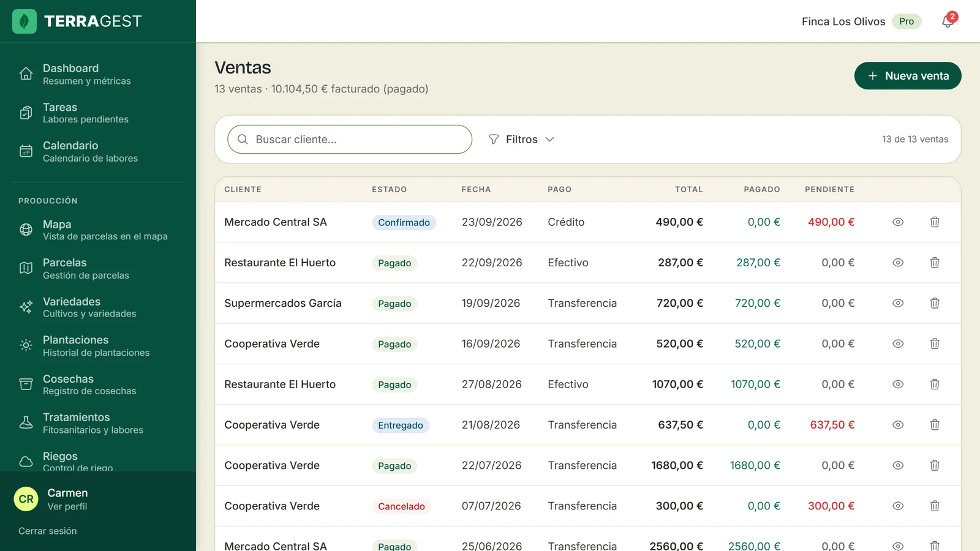The height and width of the screenshot is (551, 980).
Task: Delete the Cooperativa Verde 21/08/2026 sale
Action: 935,425
